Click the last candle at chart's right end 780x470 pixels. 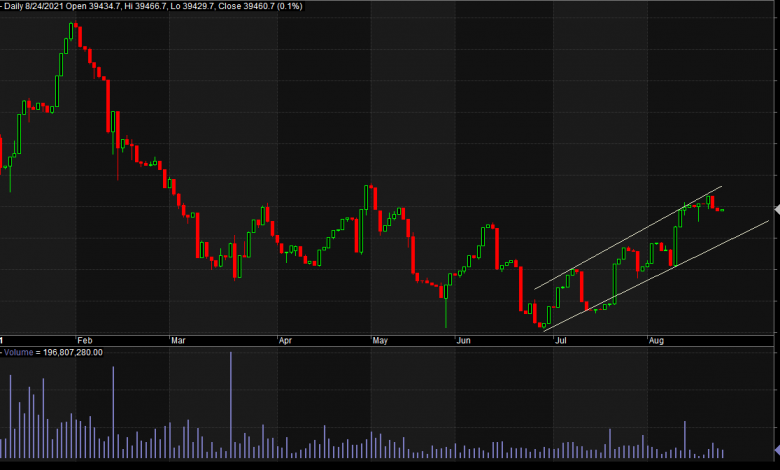[721, 209]
